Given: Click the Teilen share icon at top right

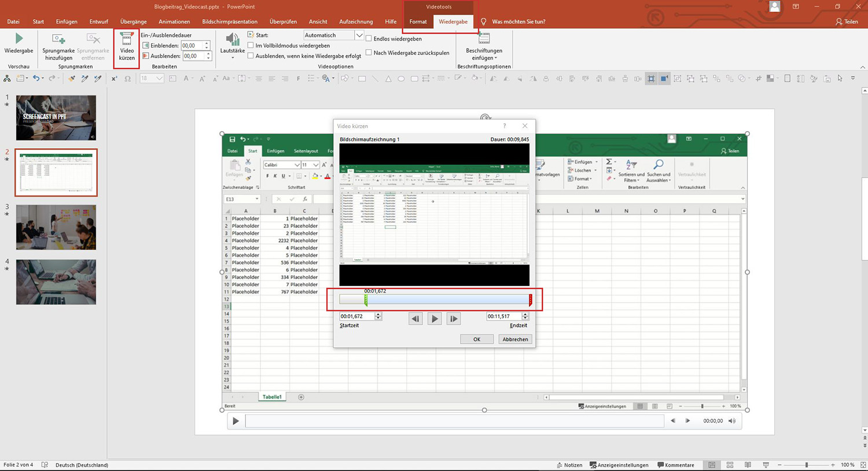Looking at the screenshot, I should [x=847, y=21].
